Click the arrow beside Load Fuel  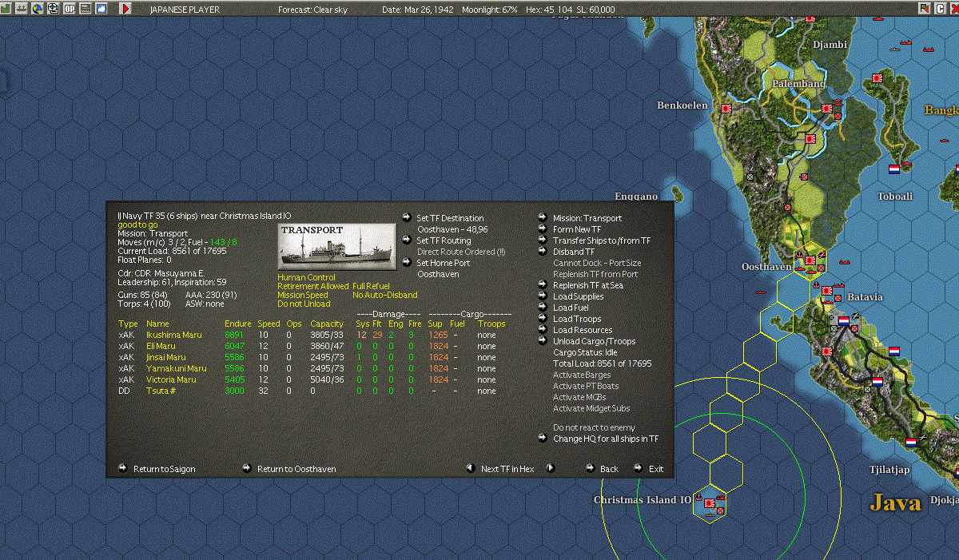pos(543,307)
